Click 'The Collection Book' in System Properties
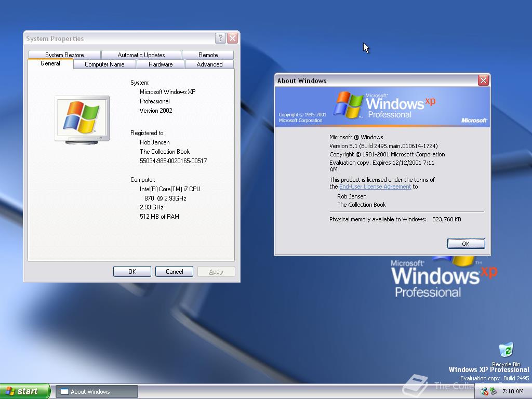The image size is (532, 399). tap(165, 152)
